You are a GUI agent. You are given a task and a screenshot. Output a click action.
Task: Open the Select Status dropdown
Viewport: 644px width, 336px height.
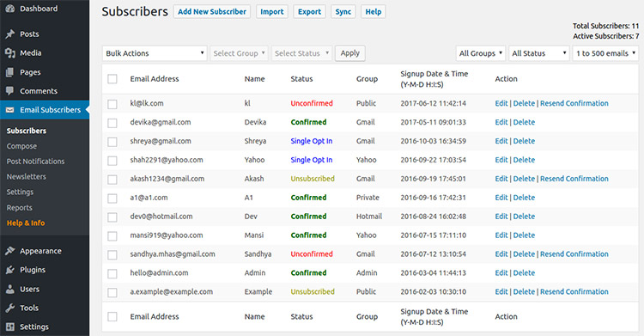coord(301,53)
